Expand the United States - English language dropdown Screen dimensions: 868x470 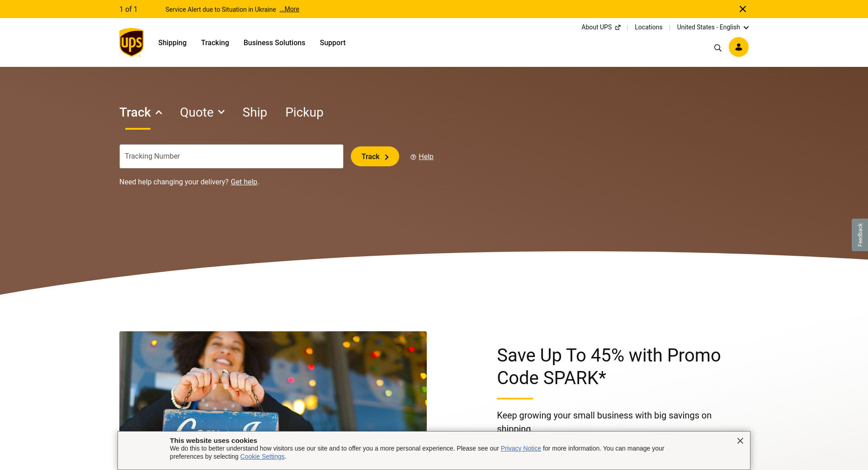coord(712,27)
